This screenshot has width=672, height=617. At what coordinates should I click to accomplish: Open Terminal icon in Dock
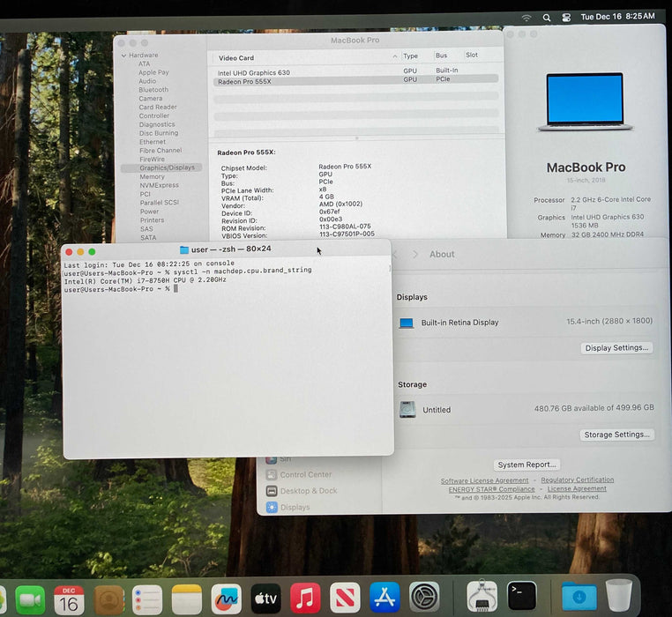tap(521, 596)
